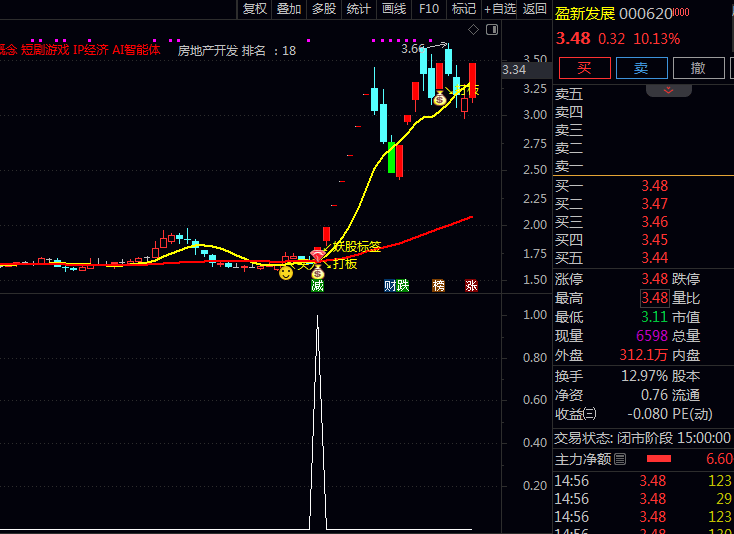Click the 卖五 order row
734x534 pixels.
pos(643,95)
